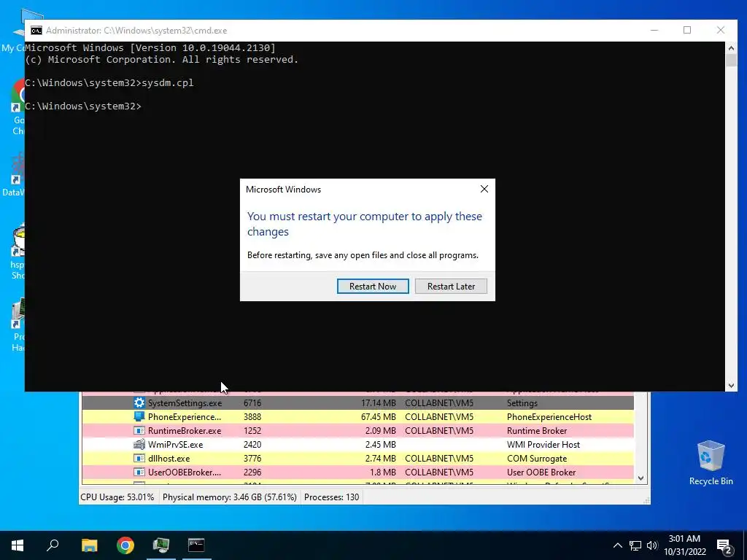Switch to Command Prompt taskbar icon
Viewport: 747px width, 560px height.
[196, 545]
